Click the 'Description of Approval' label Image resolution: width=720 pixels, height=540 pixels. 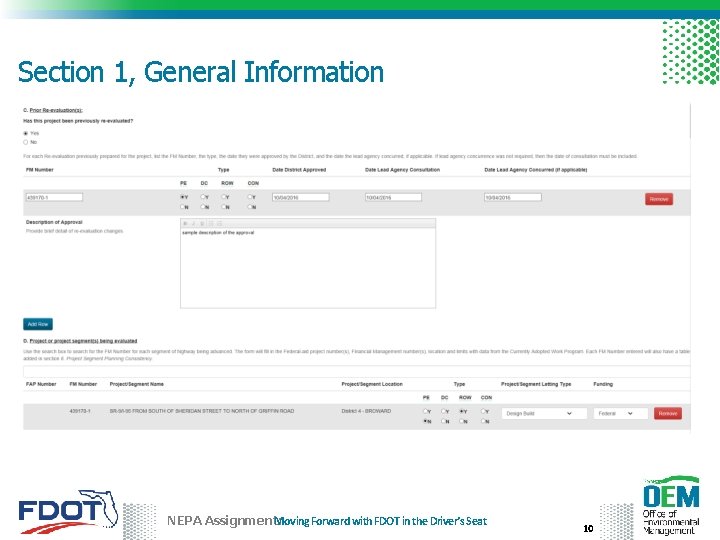click(x=54, y=222)
